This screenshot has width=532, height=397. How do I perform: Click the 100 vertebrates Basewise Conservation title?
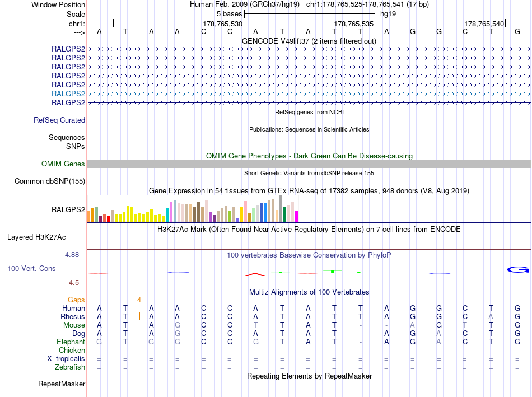[x=309, y=255]
